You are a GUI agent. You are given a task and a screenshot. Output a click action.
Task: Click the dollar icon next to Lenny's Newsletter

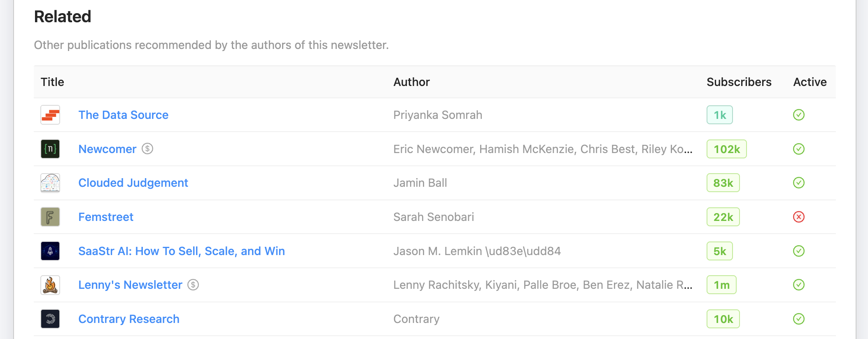(193, 285)
